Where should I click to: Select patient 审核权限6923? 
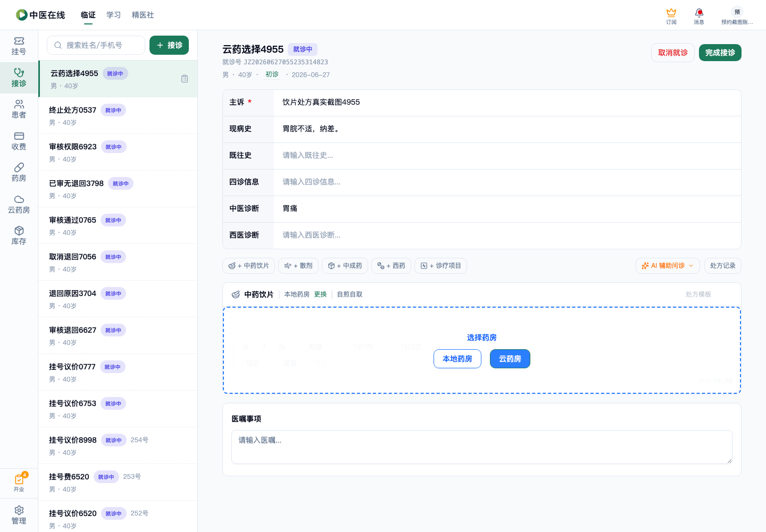(x=118, y=152)
